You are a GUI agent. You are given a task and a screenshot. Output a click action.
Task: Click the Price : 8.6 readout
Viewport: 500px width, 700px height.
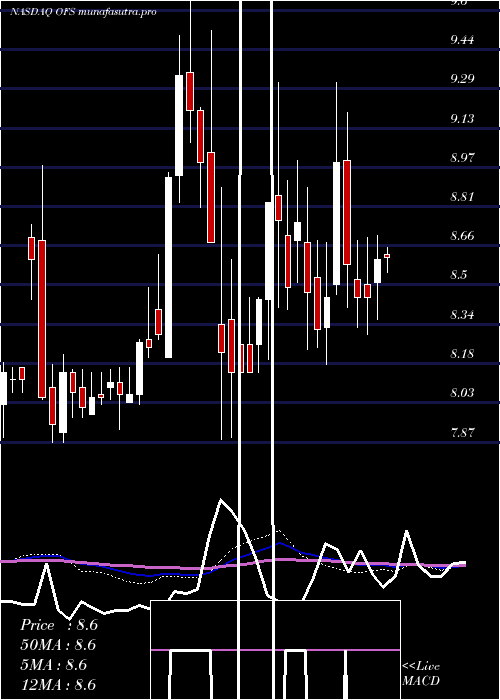59,625
